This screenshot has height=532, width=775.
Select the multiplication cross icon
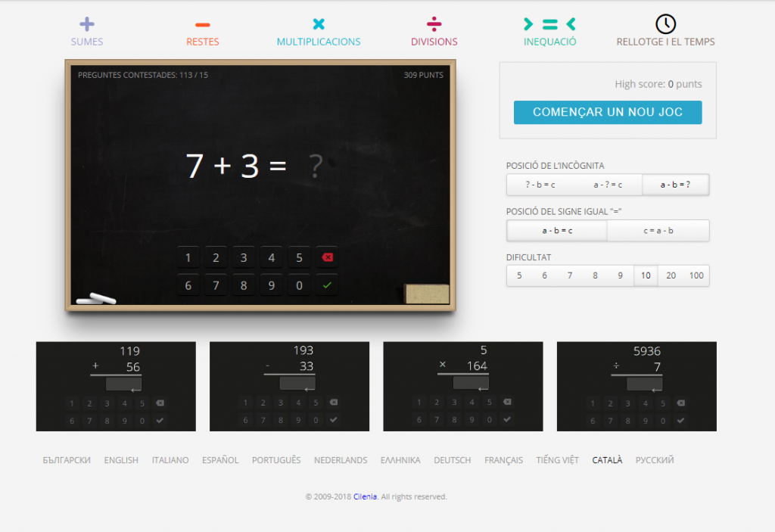319,24
